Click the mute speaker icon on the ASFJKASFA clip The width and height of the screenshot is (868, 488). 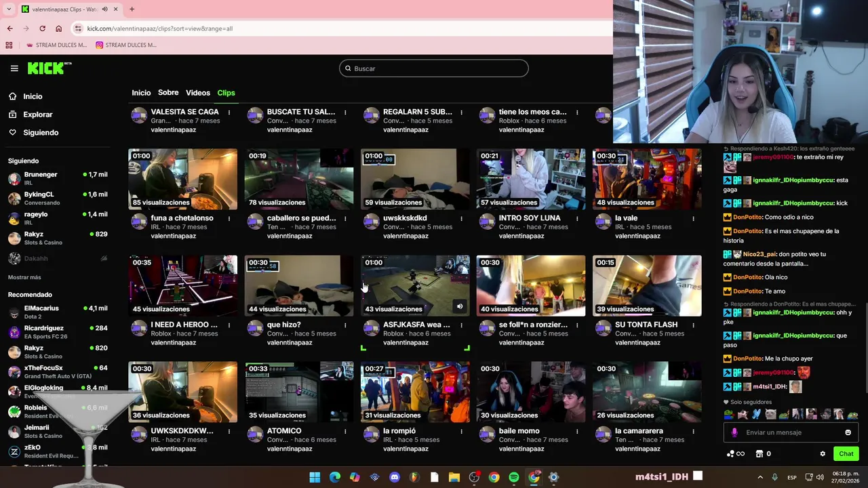[460, 306]
